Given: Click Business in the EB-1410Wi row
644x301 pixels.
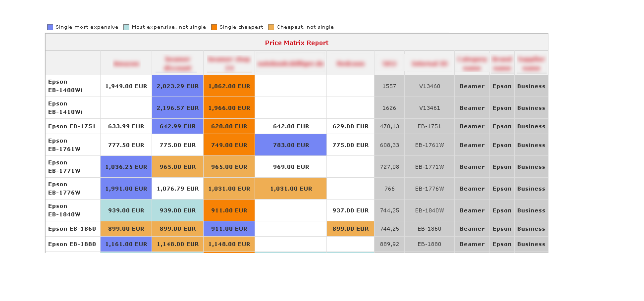Looking at the screenshot, I should click(531, 108).
